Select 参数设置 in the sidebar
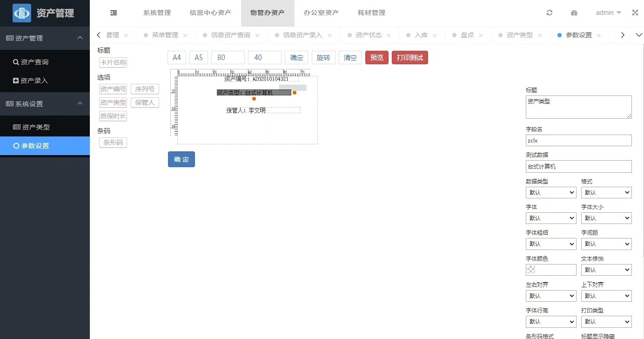 [45, 146]
